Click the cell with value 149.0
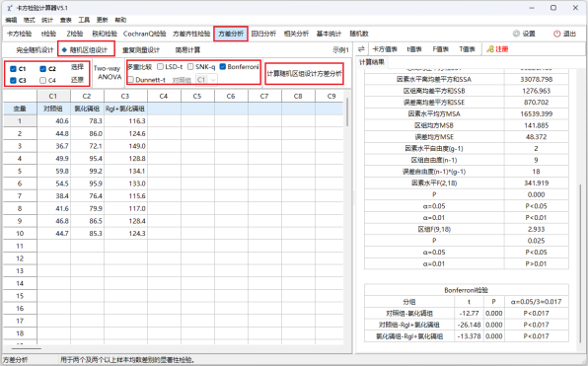Viewport: 588px width, 366px height. [125, 146]
